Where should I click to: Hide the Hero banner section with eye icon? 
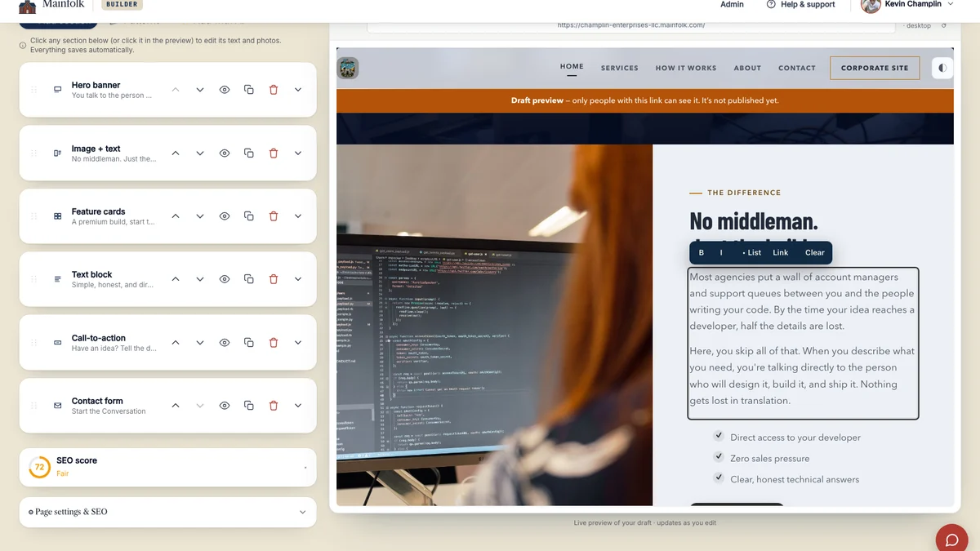225,90
